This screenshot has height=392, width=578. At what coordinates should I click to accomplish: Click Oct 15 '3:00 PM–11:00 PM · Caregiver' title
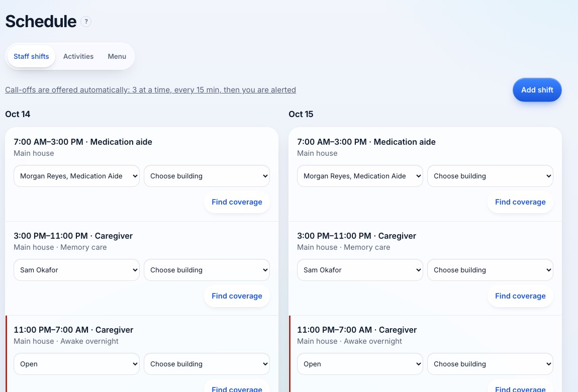coord(356,236)
